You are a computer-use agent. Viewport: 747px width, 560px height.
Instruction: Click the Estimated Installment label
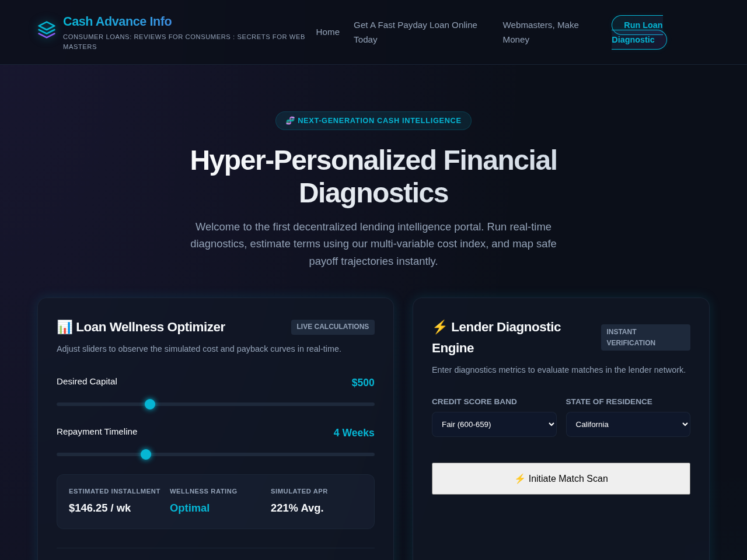pyautogui.click(x=114, y=491)
